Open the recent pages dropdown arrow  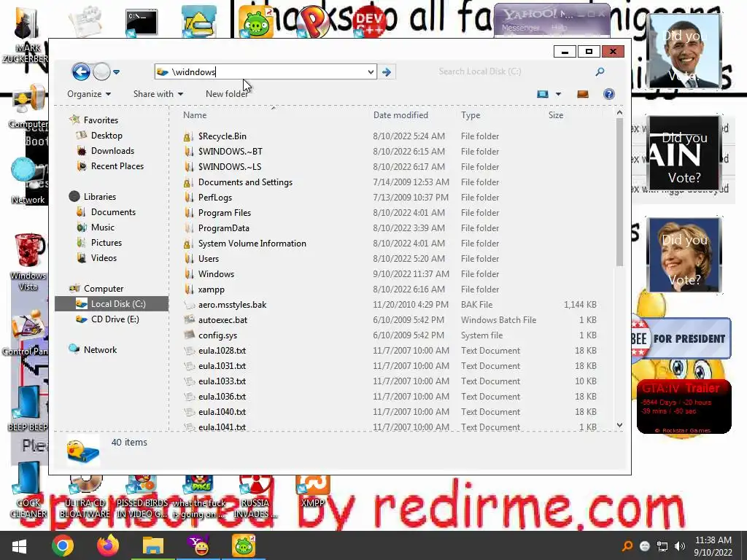(116, 72)
